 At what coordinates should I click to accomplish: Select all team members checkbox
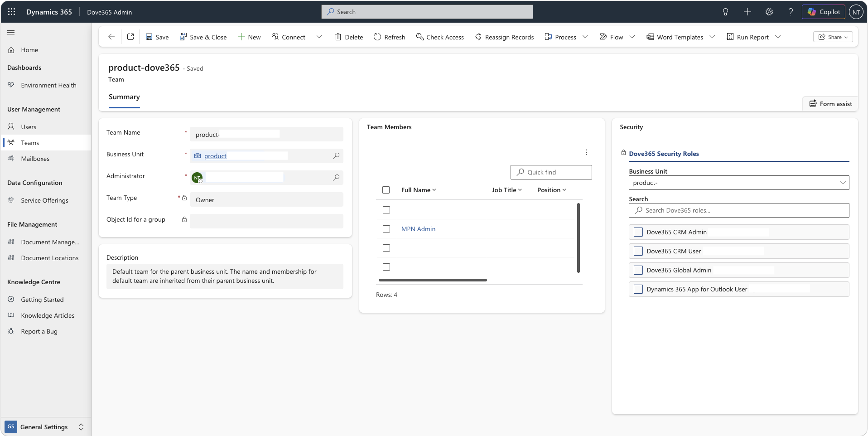point(386,190)
